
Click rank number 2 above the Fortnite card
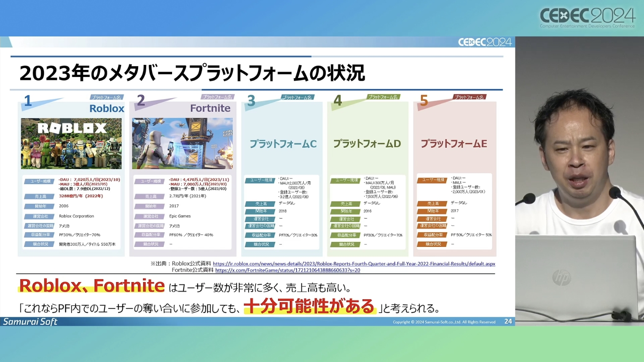coord(141,100)
